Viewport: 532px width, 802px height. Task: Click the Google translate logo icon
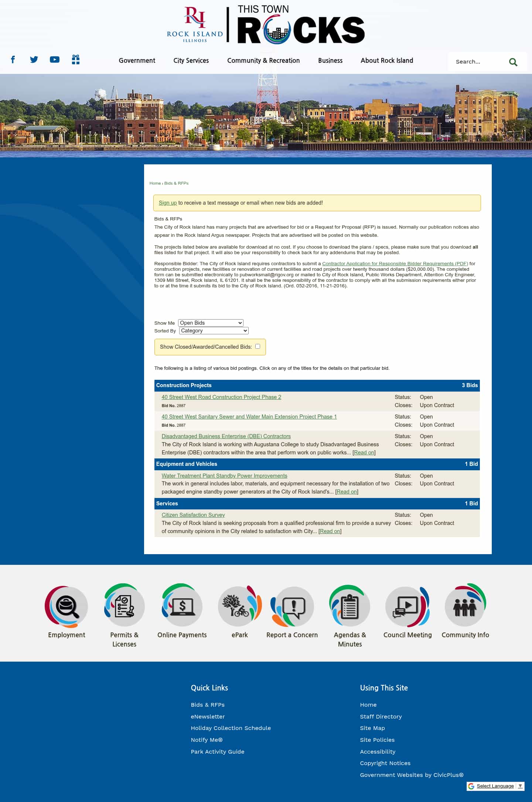[x=471, y=786]
